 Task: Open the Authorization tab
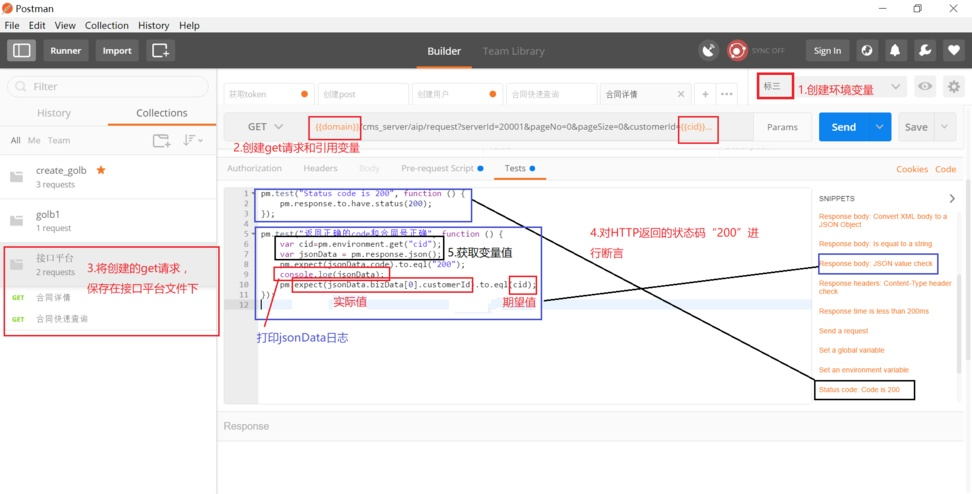pos(254,168)
